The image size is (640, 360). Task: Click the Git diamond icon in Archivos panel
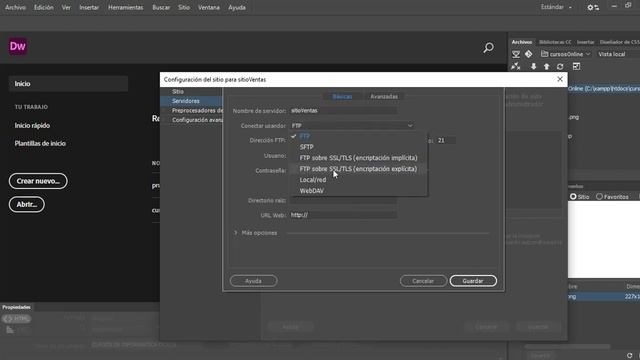[x=529, y=54]
